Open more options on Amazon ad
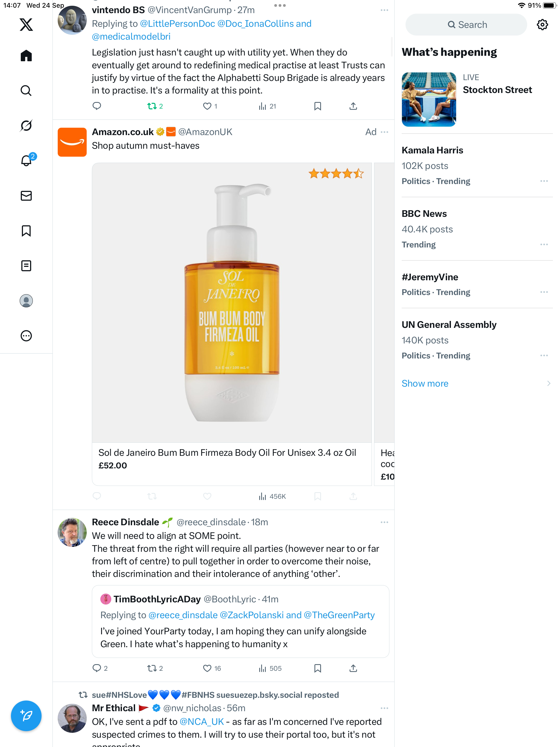Screen dimensions: 560x747 [x=384, y=132]
